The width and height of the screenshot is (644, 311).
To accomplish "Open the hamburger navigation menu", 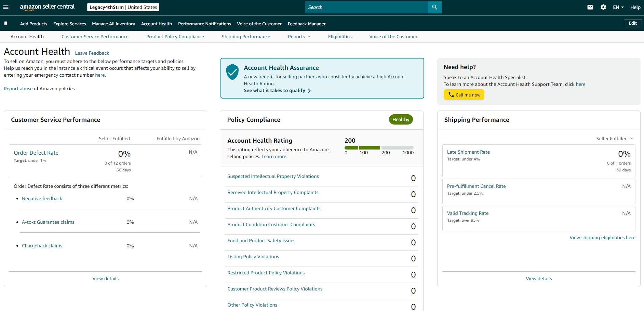I will 6,7.
